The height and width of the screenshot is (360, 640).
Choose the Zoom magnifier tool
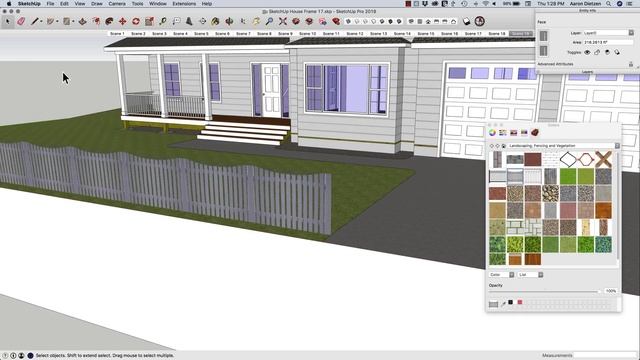click(x=269, y=21)
